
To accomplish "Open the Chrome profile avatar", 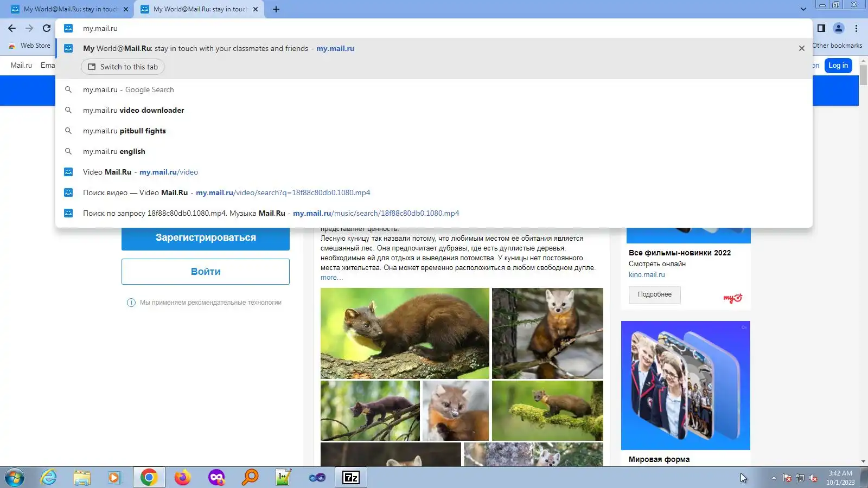I will [839, 28].
